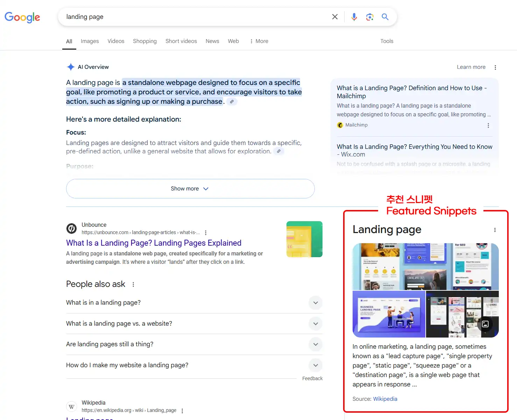The image size is (517, 420).
Task: Open Google Lens image search
Action: [370, 16]
